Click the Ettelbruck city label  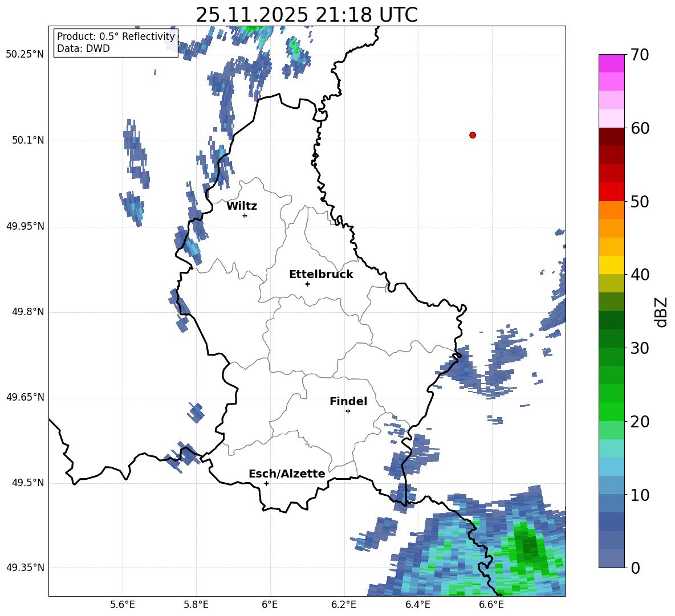tap(321, 275)
